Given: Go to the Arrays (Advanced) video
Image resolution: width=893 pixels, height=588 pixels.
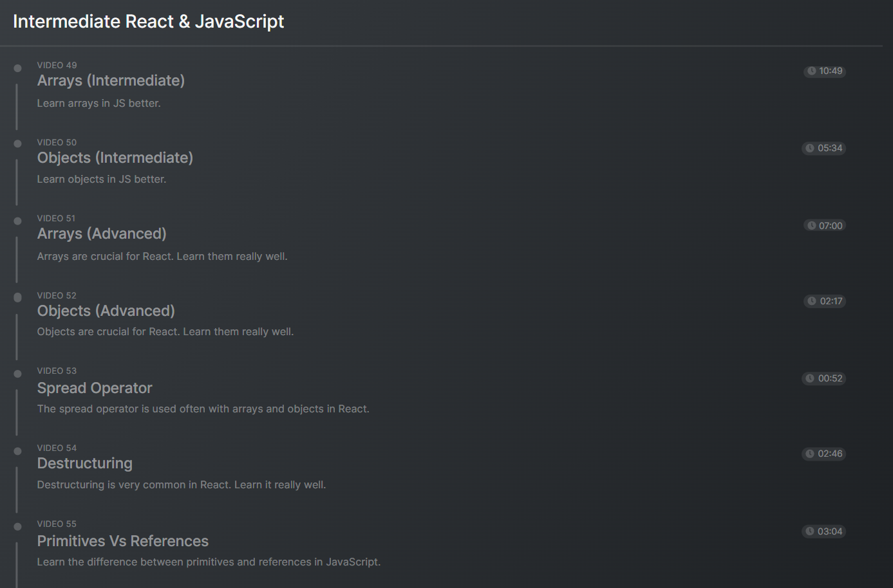Looking at the screenshot, I should [102, 234].
